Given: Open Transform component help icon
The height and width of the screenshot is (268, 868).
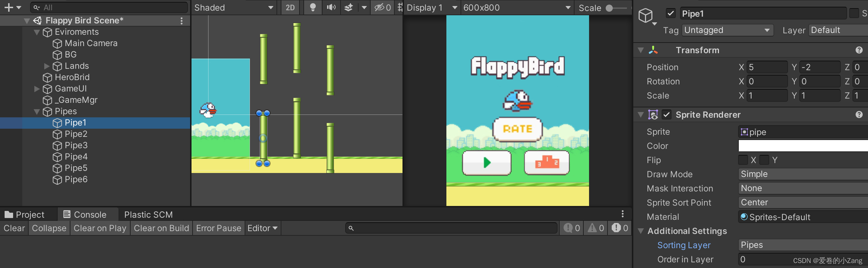Looking at the screenshot, I should click(859, 50).
